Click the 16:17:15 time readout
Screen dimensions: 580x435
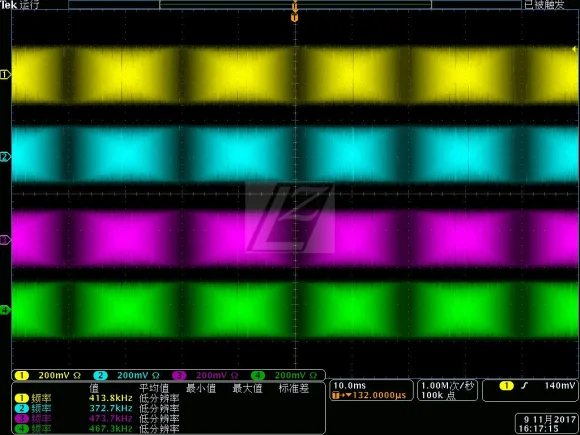pyautogui.click(x=538, y=429)
